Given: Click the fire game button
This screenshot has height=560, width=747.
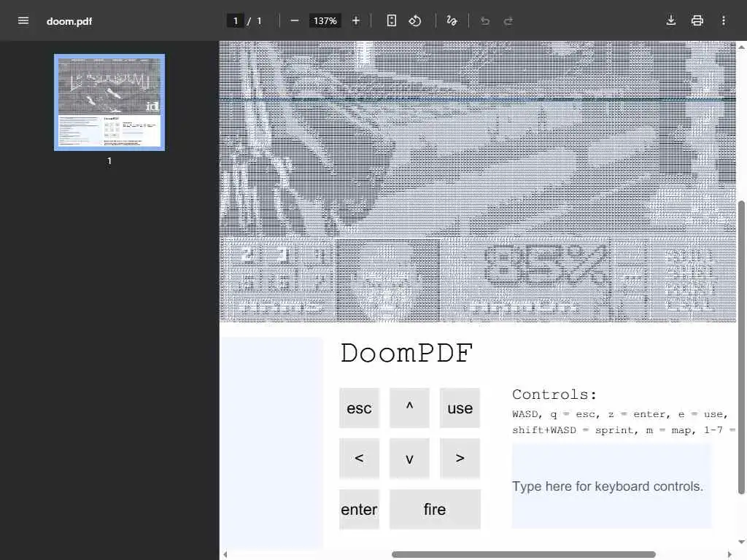Looking at the screenshot, I should click(435, 509).
